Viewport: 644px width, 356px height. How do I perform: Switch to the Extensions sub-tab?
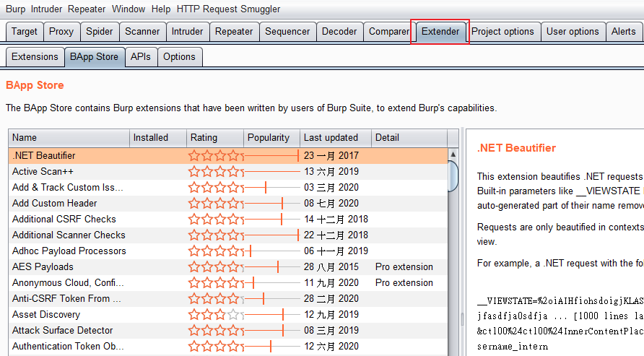[35, 56]
